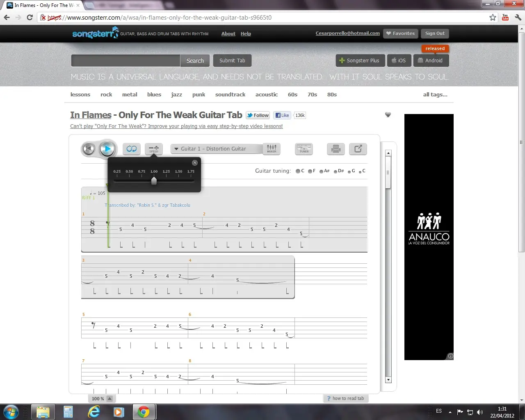Bookmark this page with star icon
Image resolution: width=525 pixels, height=420 pixels.
[493, 17]
